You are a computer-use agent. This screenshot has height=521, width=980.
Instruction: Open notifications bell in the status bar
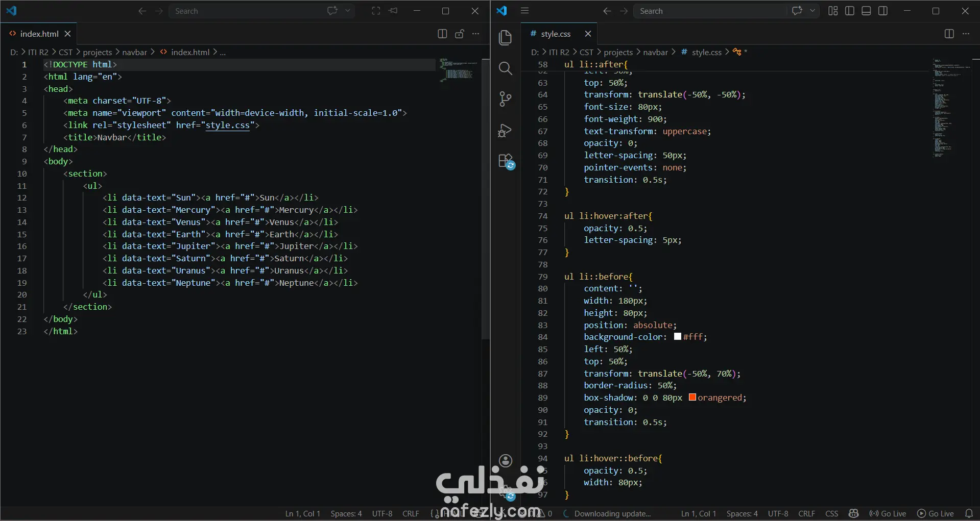coord(969,513)
